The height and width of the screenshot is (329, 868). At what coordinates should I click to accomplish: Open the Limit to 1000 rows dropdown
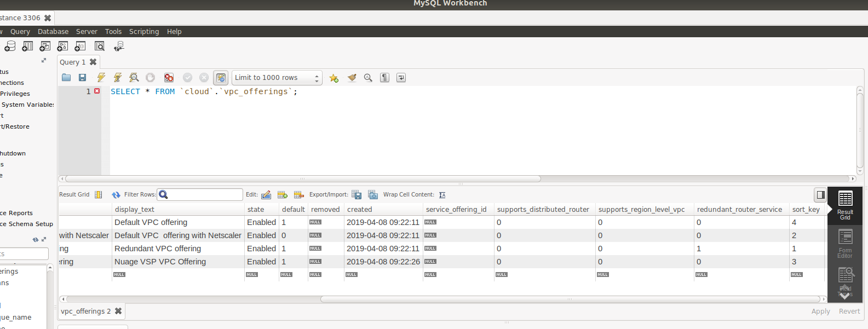coord(277,78)
